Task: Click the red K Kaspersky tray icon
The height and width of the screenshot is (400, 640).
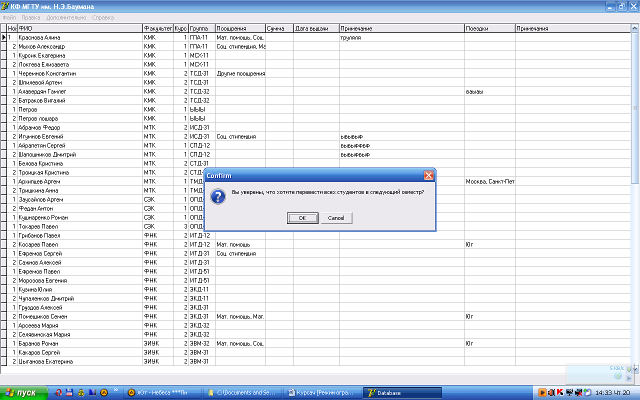Action: tap(560, 393)
